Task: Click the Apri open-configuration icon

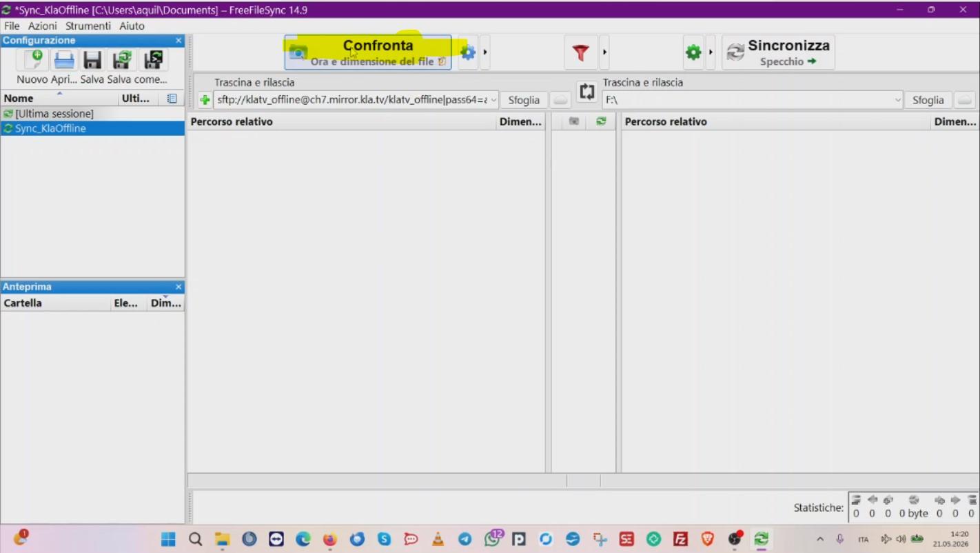Action: pyautogui.click(x=64, y=60)
